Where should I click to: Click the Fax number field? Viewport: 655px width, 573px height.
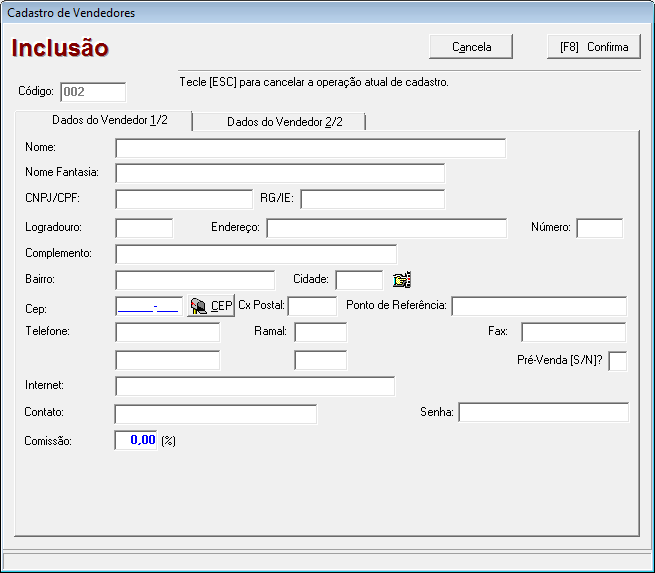(573, 332)
